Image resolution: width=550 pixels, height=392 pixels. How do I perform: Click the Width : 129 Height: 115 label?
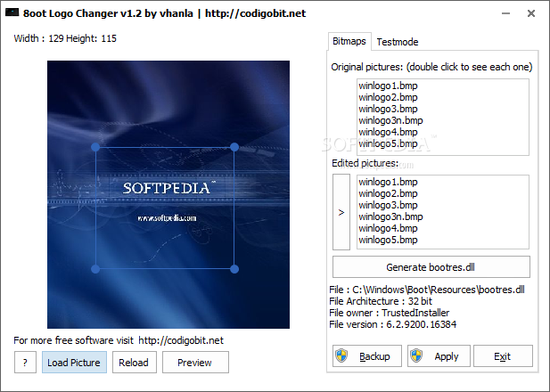65,38
